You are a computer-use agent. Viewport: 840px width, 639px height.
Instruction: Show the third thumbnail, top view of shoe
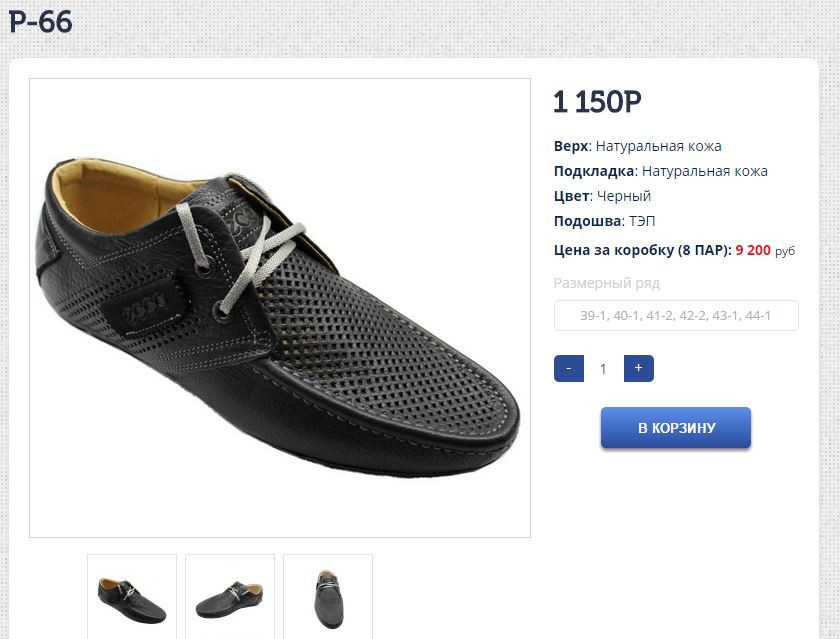point(328,596)
